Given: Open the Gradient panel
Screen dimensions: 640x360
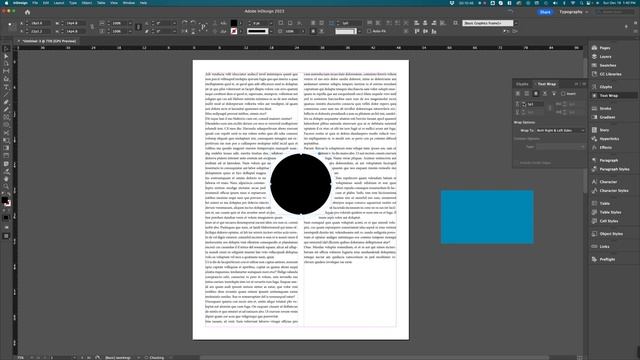Looking at the screenshot, I should [607, 117].
